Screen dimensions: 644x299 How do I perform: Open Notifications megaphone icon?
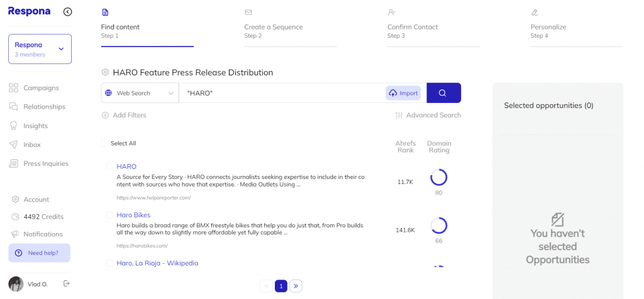[x=13, y=234]
